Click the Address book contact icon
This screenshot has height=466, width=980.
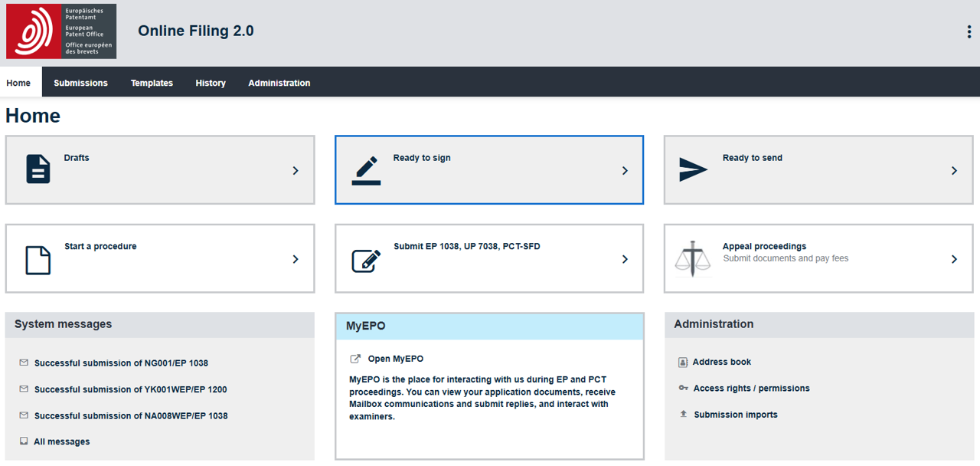683,363
